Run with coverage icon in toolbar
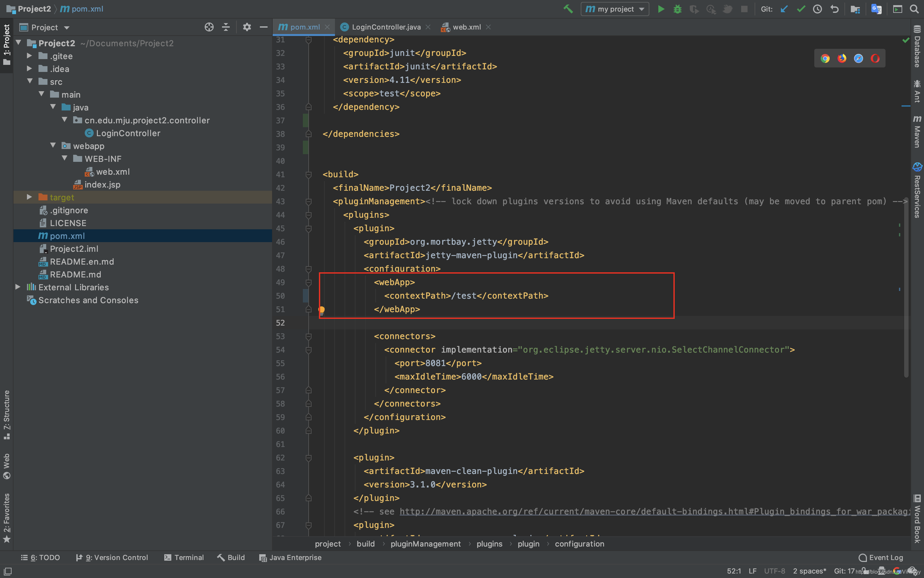 [694, 9]
